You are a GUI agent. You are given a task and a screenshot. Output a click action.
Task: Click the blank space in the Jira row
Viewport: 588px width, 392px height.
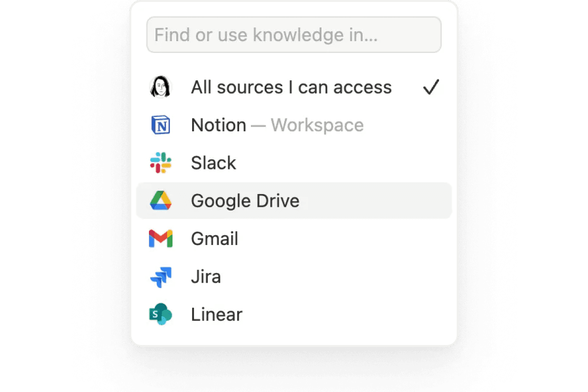click(343, 277)
